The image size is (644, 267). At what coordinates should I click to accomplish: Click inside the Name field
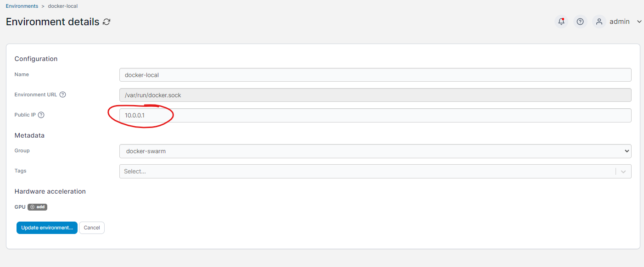375,74
